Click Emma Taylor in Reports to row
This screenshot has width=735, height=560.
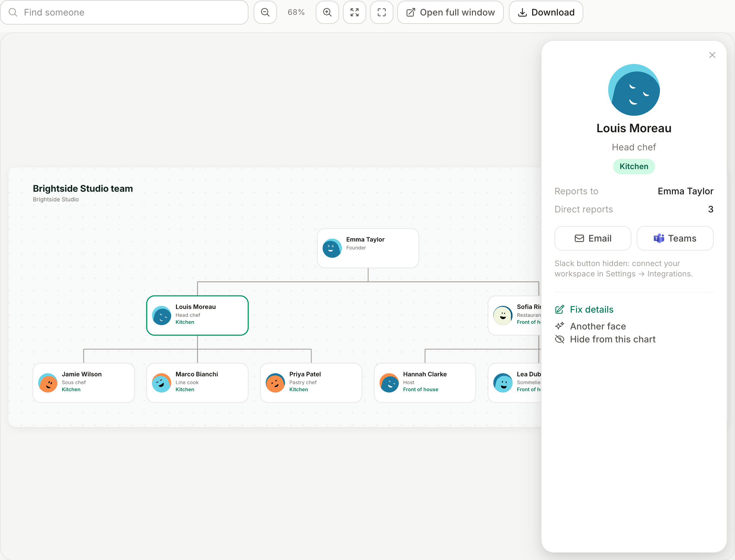(x=685, y=191)
